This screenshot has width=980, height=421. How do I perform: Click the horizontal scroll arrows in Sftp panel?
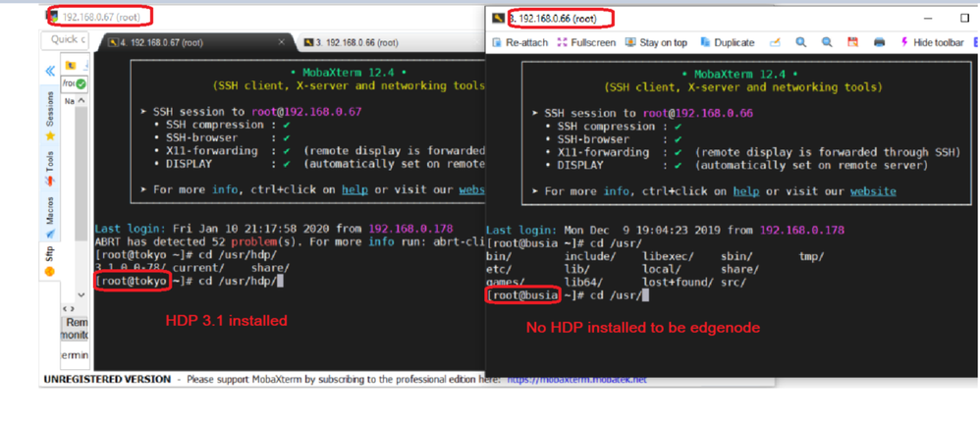click(69, 308)
